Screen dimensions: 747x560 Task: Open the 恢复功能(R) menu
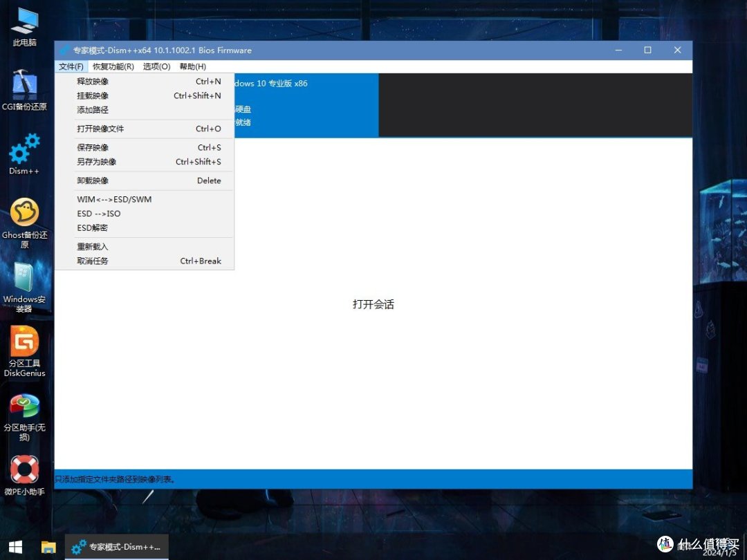point(113,66)
